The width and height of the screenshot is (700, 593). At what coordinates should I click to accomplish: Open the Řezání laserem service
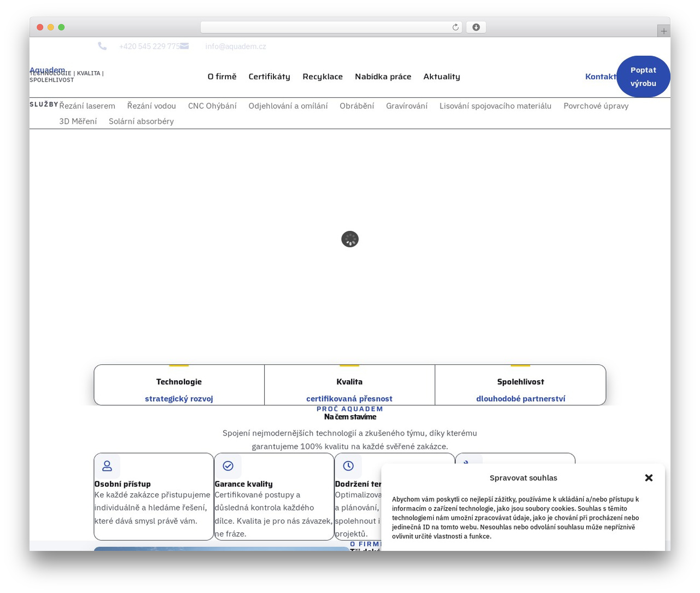[87, 106]
